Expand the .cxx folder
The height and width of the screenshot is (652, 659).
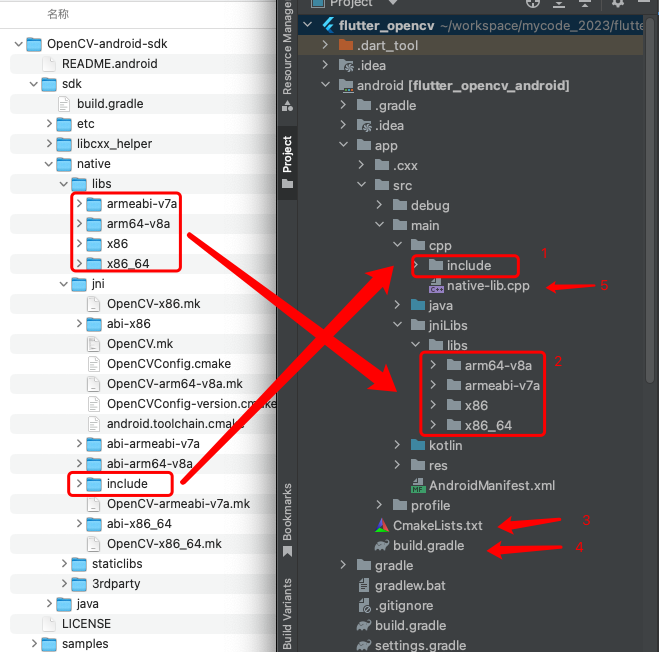coord(361,164)
